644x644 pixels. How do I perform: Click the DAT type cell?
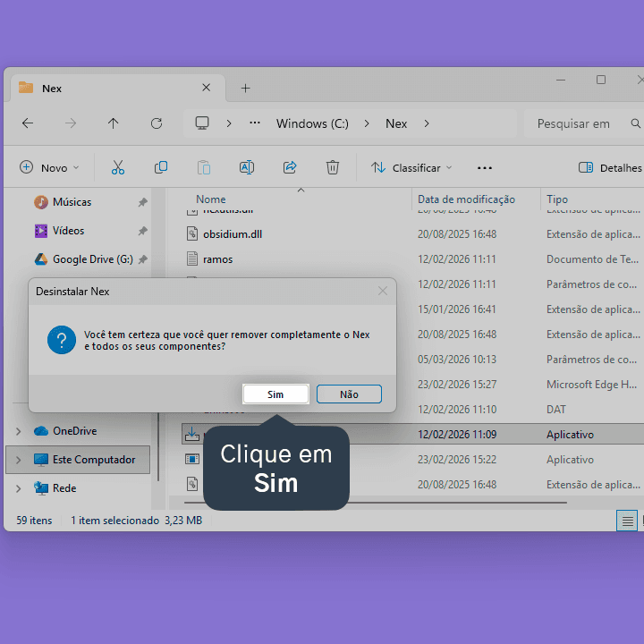[x=556, y=410]
